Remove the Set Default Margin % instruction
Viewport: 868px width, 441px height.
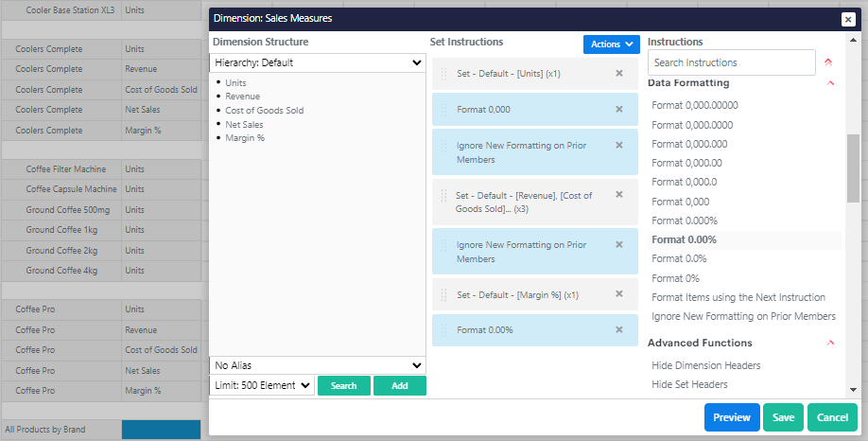[619, 294]
